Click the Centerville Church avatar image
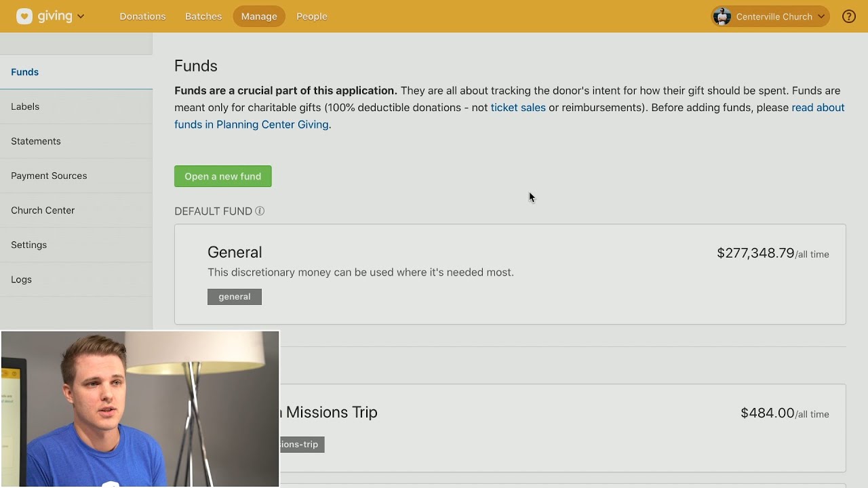The width and height of the screenshot is (868, 488). click(722, 16)
